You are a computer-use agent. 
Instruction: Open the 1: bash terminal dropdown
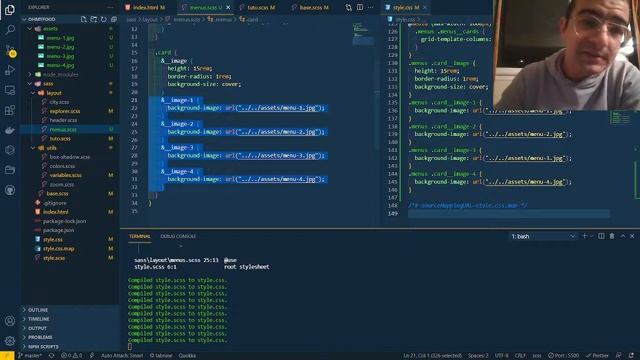[x=543, y=236]
